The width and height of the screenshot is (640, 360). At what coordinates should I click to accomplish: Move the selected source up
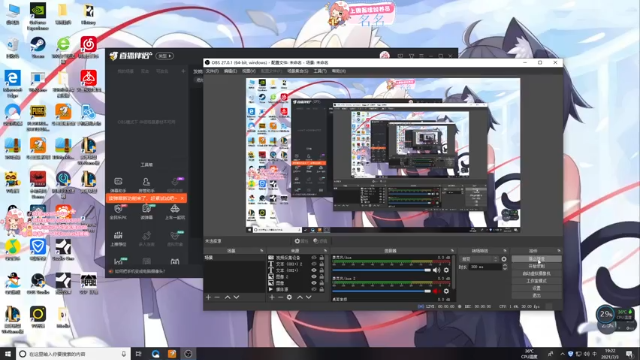click(x=300, y=298)
